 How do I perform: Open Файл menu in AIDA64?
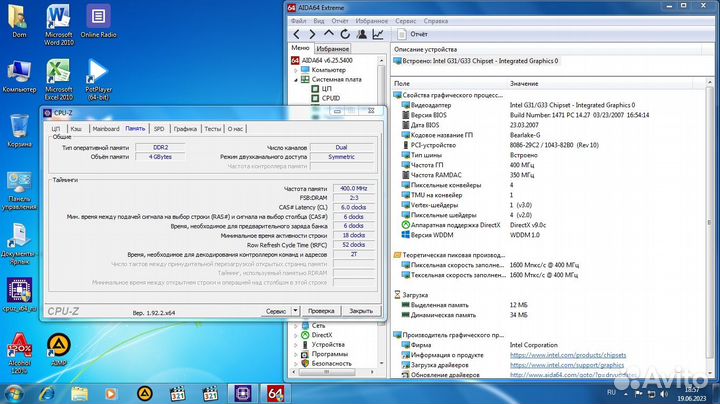tap(298, 21)
